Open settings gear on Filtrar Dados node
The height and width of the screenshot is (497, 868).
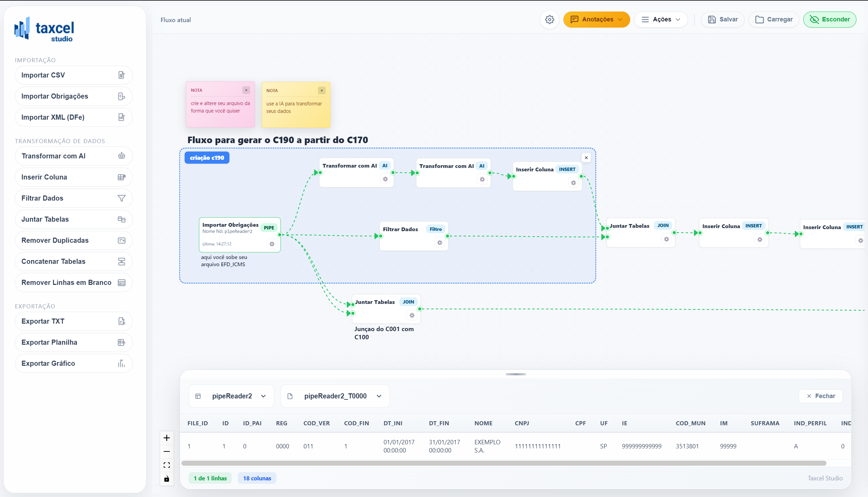pos(440,242)
